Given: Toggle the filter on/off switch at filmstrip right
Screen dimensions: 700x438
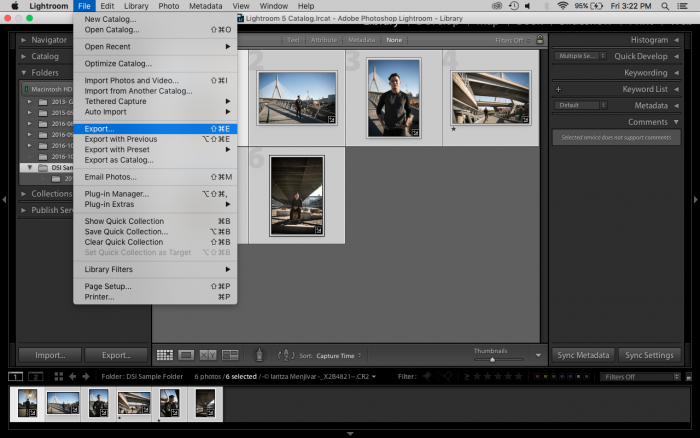Looking at the screenshot, I should point(689,377).
